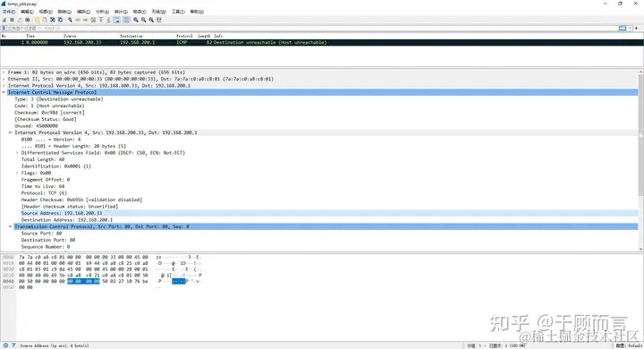Toggle packet list colorization icon
The width and height of the screenshot is (644, 349).
126,20
